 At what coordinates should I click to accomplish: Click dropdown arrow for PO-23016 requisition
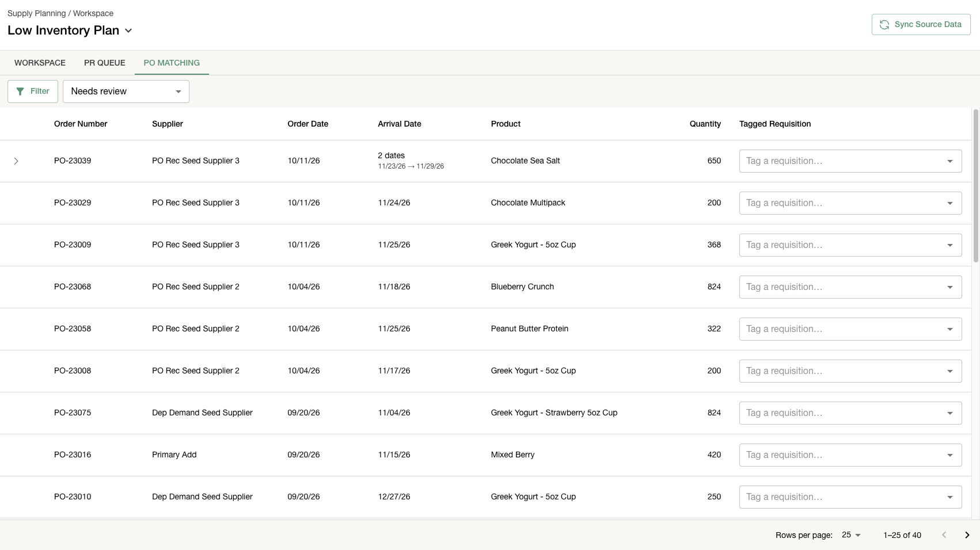(950, 455)
